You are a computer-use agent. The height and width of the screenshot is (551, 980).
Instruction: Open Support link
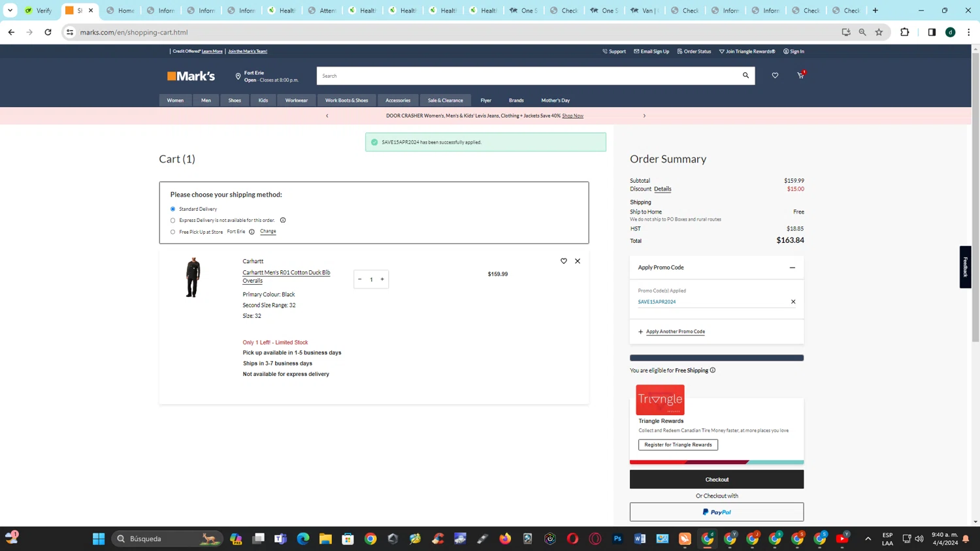pyautogui.click(x=614, y=52)
